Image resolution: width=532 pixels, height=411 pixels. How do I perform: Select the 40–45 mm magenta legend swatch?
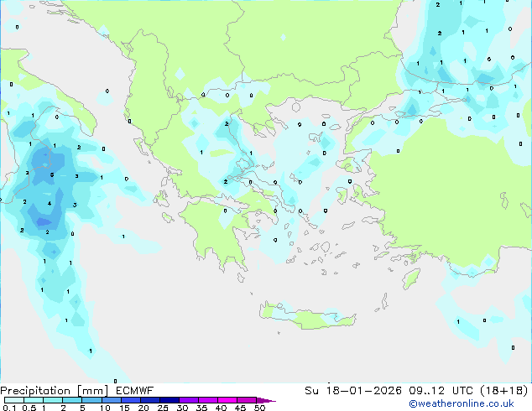coord(227,400)
